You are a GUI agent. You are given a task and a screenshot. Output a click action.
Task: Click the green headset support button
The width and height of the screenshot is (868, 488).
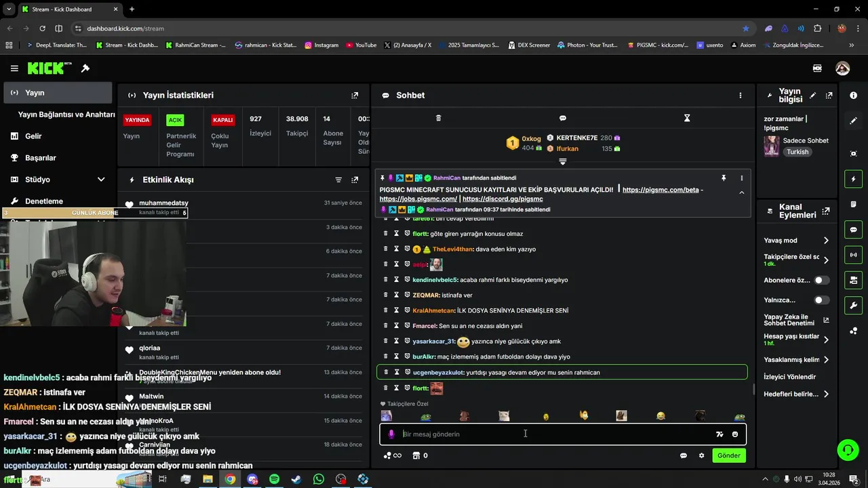(847, 449)
